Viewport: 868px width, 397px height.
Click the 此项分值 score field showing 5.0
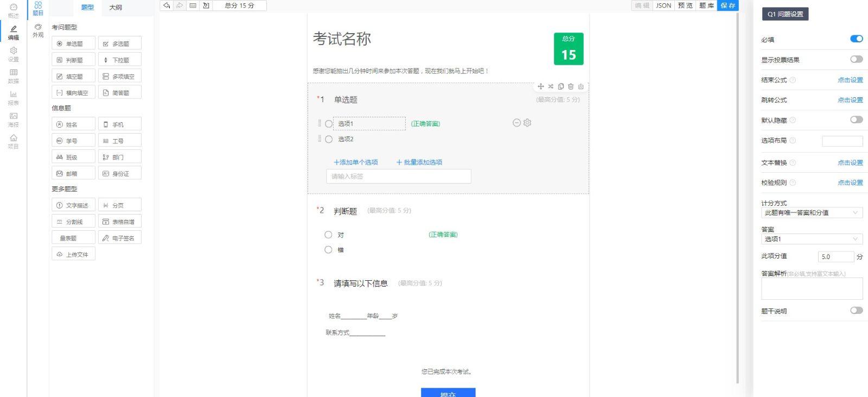[836, 256]
